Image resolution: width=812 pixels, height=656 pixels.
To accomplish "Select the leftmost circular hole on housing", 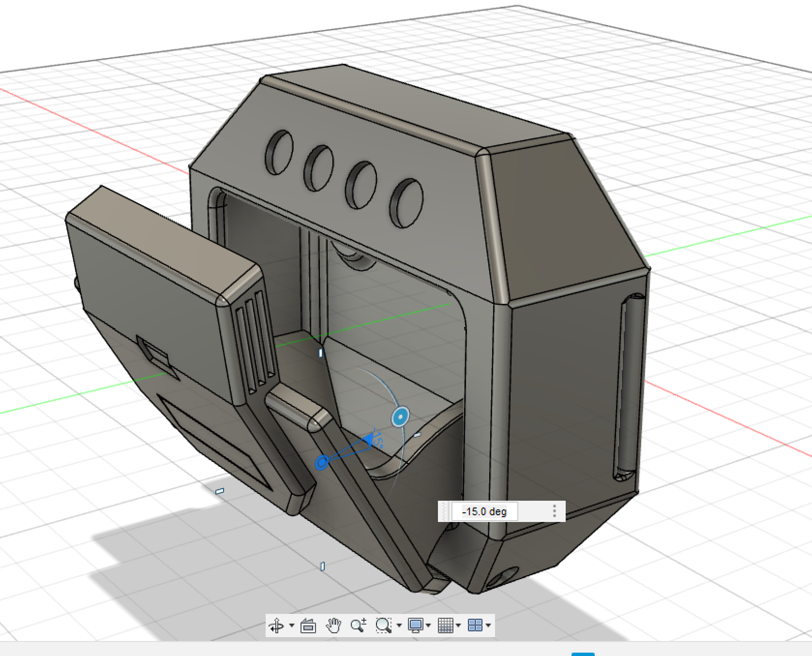I will tap(279, 152).
